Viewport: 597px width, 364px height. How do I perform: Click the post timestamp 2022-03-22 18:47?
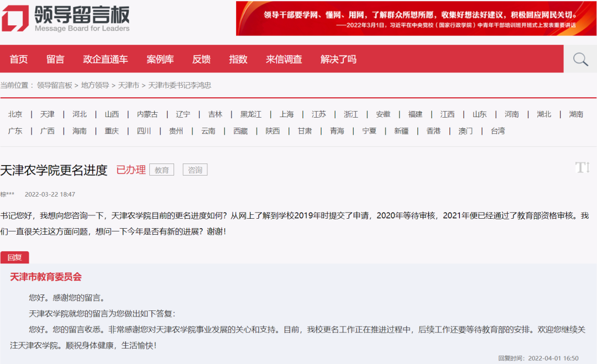pos(50,194)
